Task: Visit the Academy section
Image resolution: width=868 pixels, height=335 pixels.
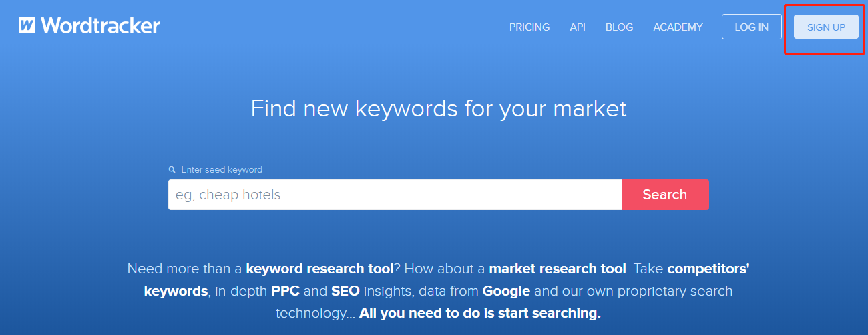Action: 678,27
